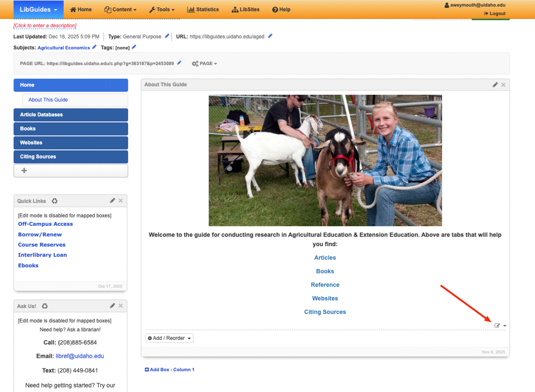The width and height of the screenshot is (535, 392).
Task: Click to enter a guide description
Action: point(45,26)
